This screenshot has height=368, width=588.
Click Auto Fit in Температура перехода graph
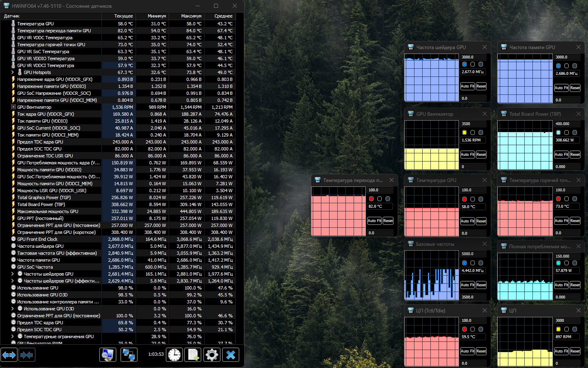coord(374,221)
